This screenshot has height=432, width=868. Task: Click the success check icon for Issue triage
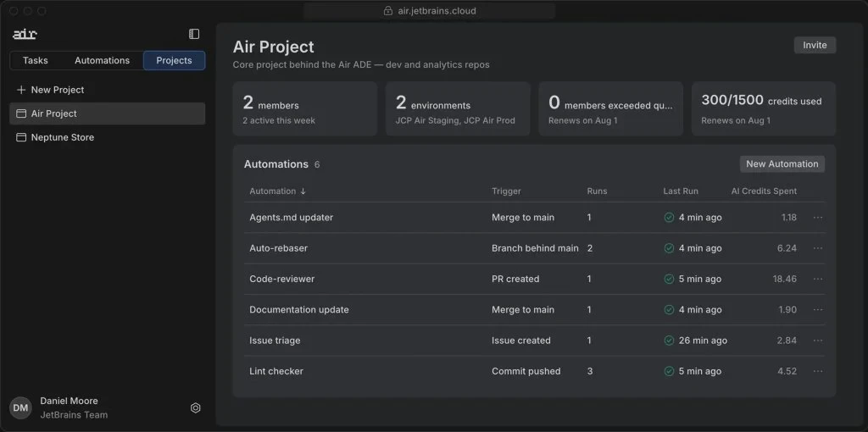pos(669,341)
